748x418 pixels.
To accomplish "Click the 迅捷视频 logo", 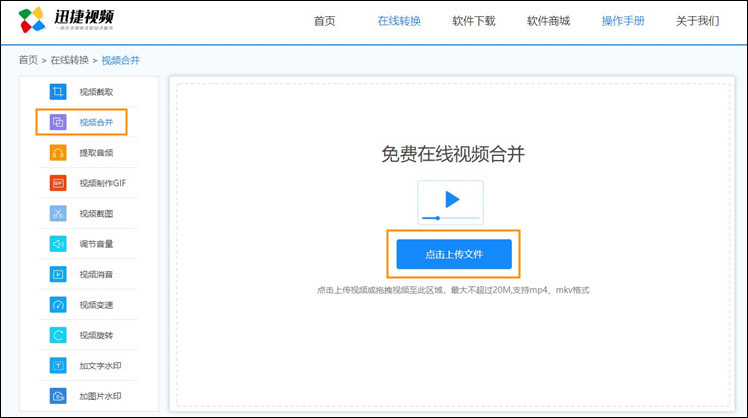I will [x=66, y=20].
